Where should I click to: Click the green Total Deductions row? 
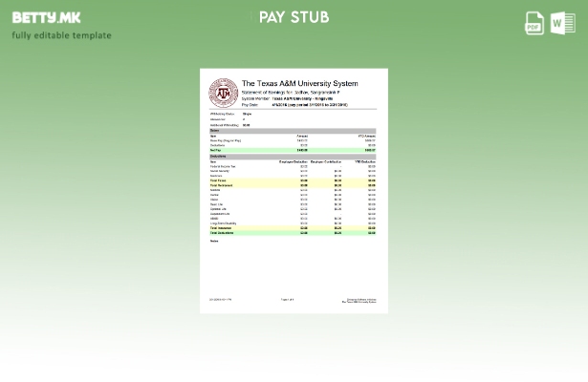click(293, 232)
